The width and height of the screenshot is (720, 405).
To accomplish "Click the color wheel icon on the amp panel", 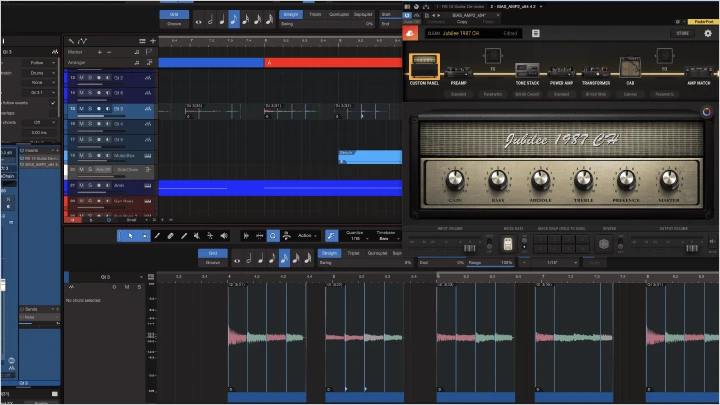I will coord(707,111).
